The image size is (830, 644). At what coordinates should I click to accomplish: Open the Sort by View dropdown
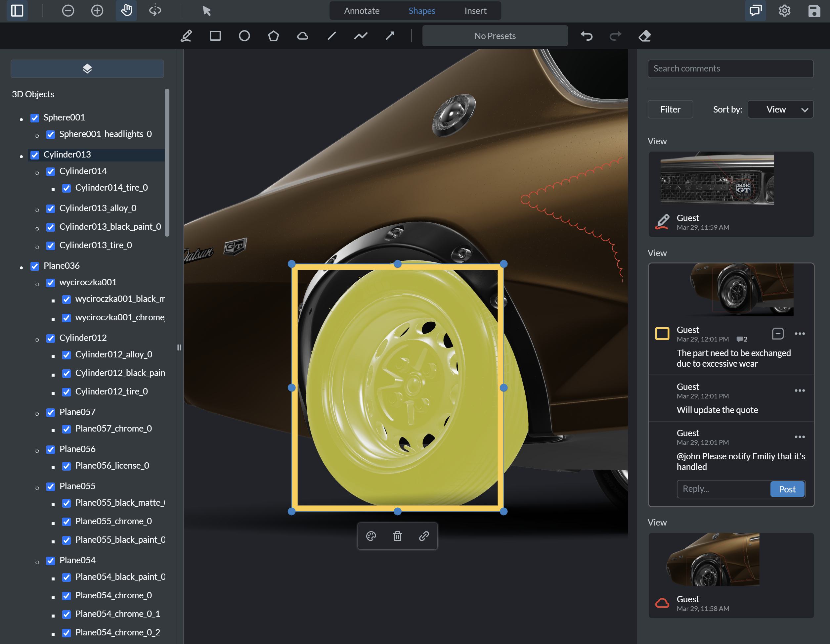(780, 110)
